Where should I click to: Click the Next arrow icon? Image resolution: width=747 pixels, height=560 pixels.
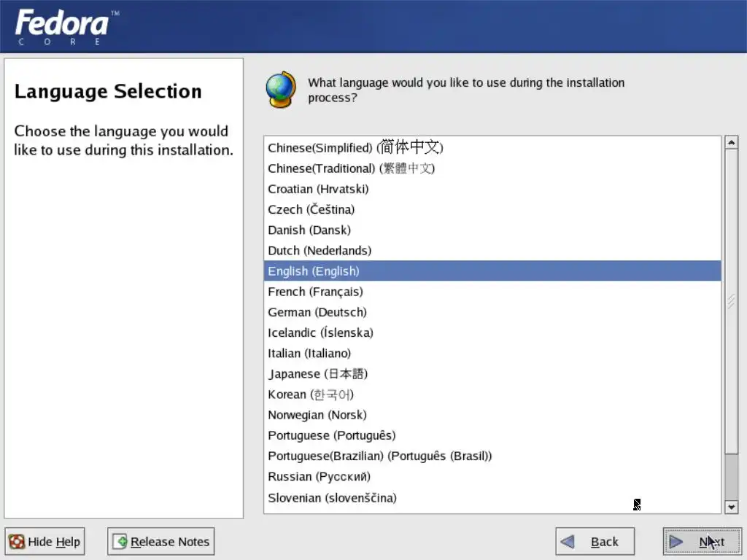pyautogui.click(x=676, y=542)
